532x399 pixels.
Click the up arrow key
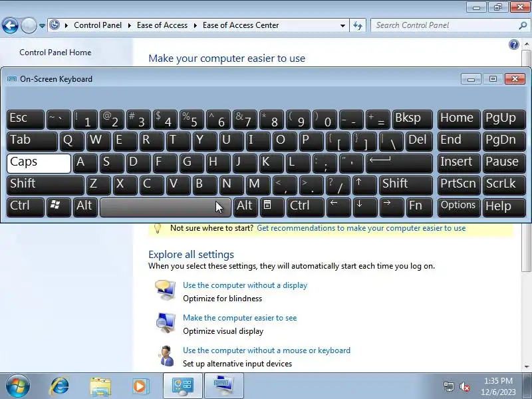point(364,186)
